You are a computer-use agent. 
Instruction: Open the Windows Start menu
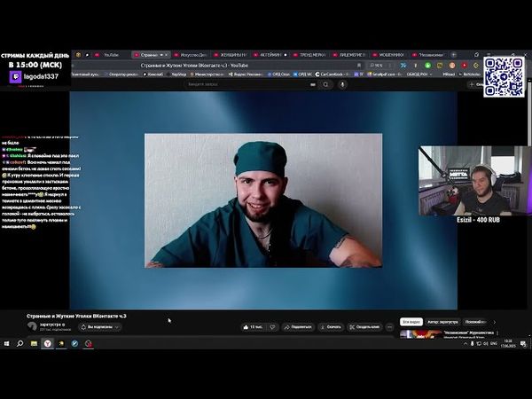[6, 343]
